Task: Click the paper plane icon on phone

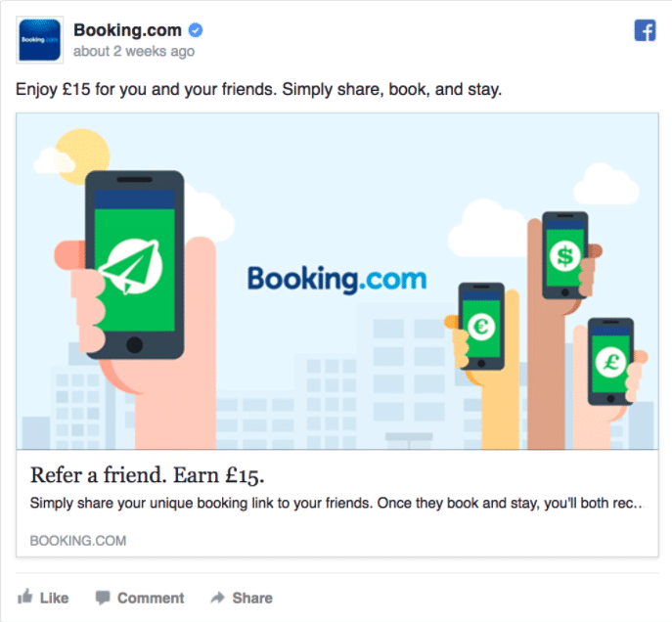Action: click(x=132, y=266)
